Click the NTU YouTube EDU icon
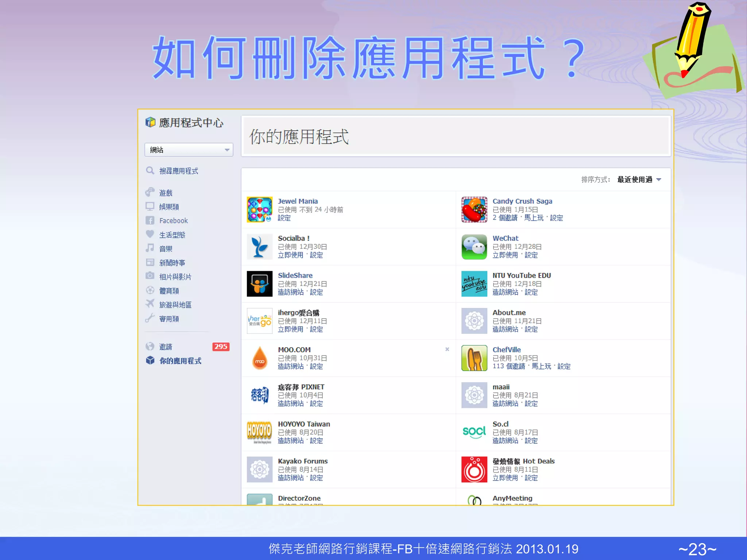This screenshot has height=560, width=747. click(474, 284)
